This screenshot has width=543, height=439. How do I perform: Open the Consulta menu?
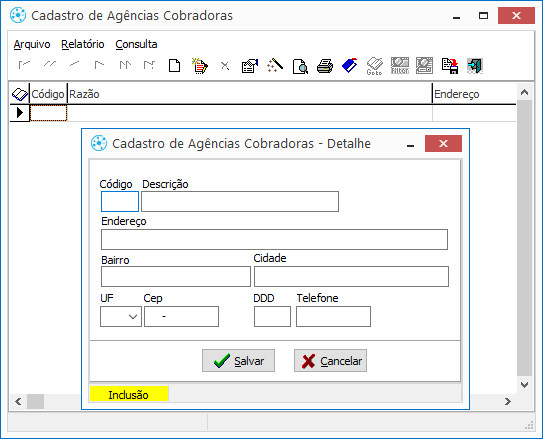(136, 44)
